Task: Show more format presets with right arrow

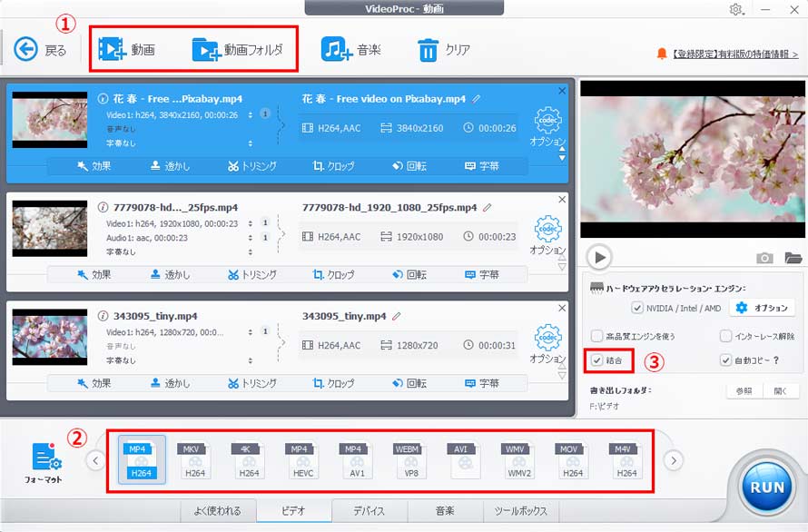Action: pyautogui.click(x=674, y=460)
